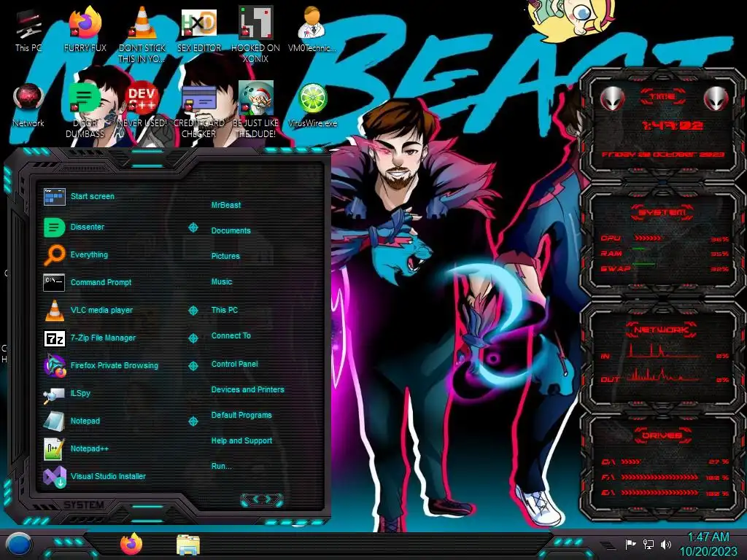The height and width of the screenshot is (560, 747).
Task: Open the VLC cone desktop shortcut
Action: click(142, 35)
